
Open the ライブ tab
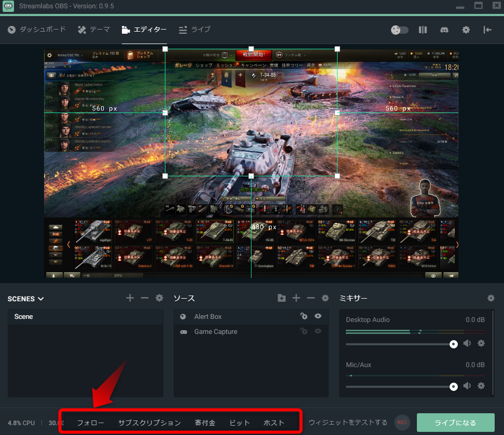[195, 30]
